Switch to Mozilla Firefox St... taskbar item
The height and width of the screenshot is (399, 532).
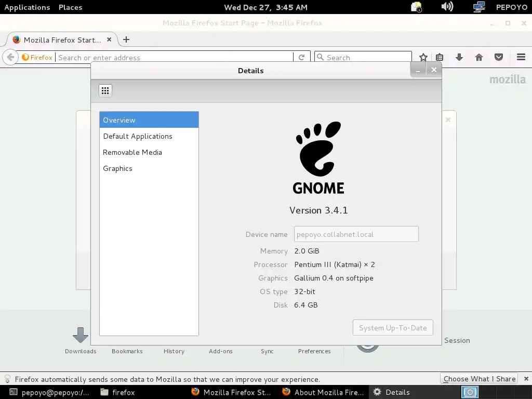[231, 392]
